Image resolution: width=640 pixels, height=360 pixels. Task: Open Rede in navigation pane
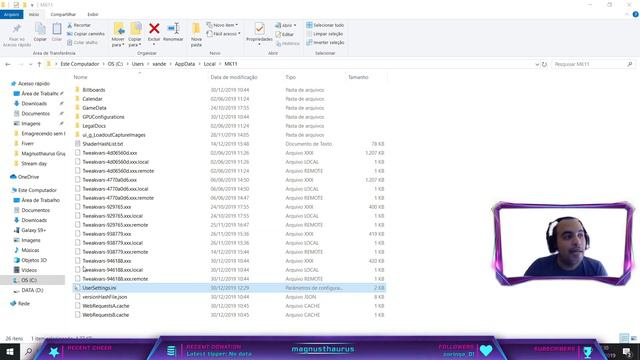coord(24,303)
